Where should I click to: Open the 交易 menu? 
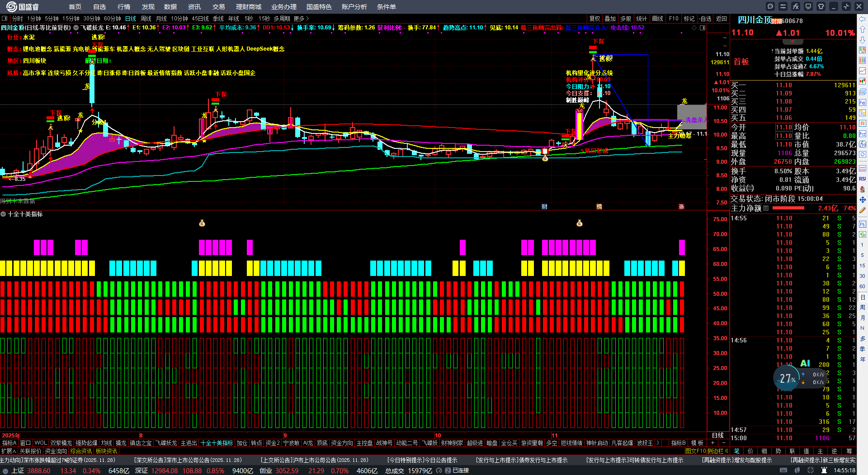click(219, 7)
